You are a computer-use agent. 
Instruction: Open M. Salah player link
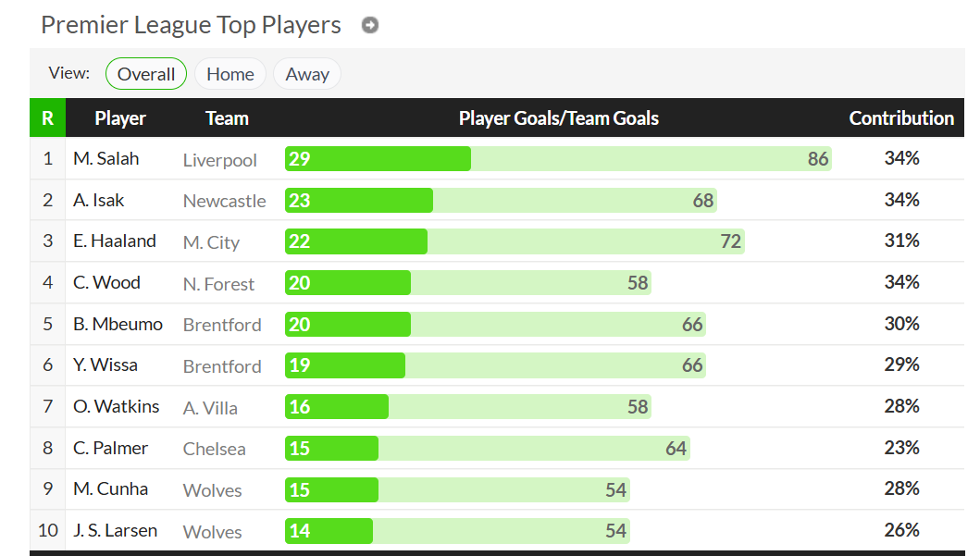click(x=105, y=159)
